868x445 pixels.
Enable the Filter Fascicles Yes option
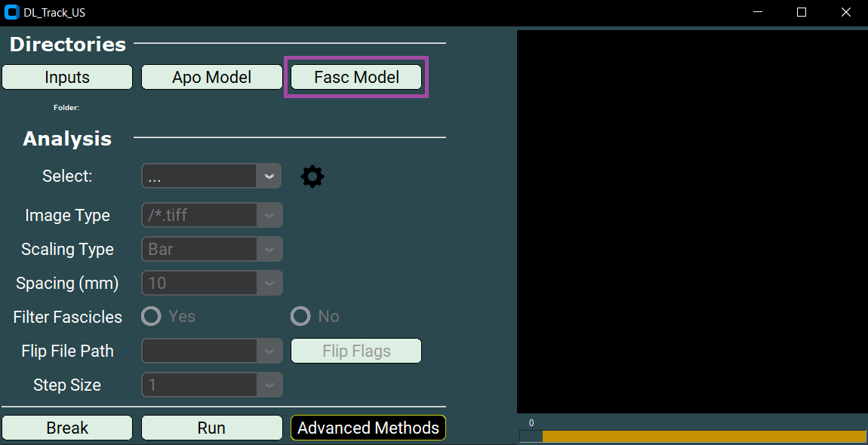[x=150, y=316]
